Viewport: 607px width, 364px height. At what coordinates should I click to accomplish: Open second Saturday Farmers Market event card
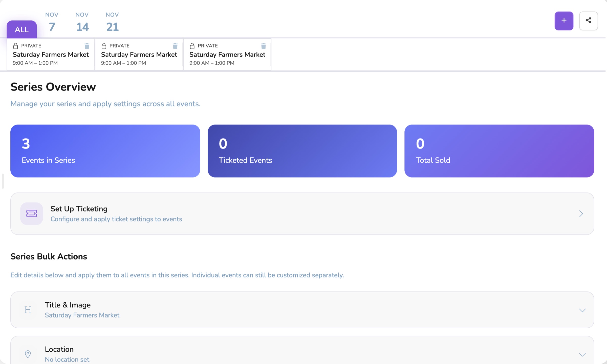139,54
